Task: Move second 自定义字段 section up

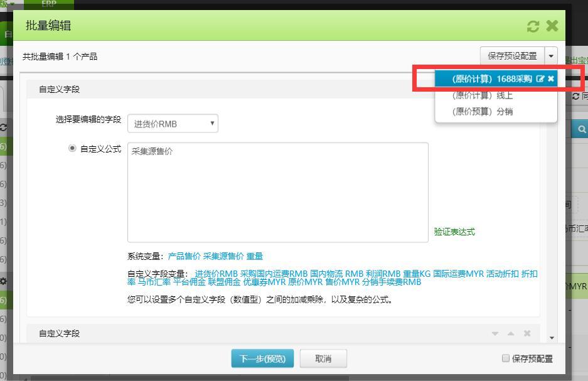Action: point(511,333)
